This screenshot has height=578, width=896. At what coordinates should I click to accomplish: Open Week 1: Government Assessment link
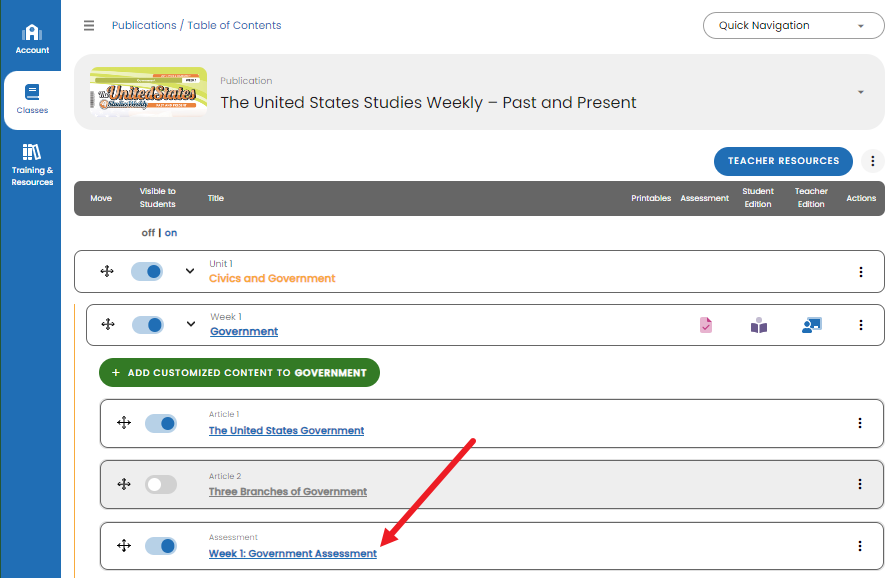pos(293,553)
